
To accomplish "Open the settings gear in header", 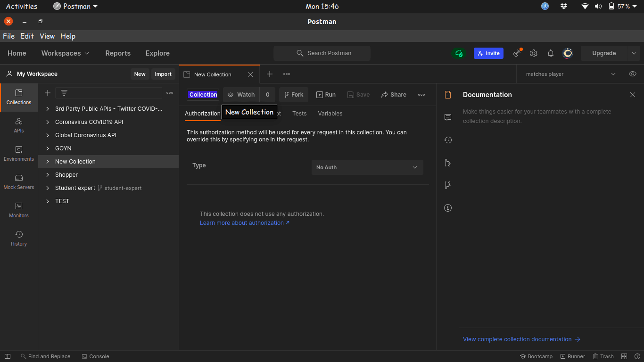I will click(534, 53).
